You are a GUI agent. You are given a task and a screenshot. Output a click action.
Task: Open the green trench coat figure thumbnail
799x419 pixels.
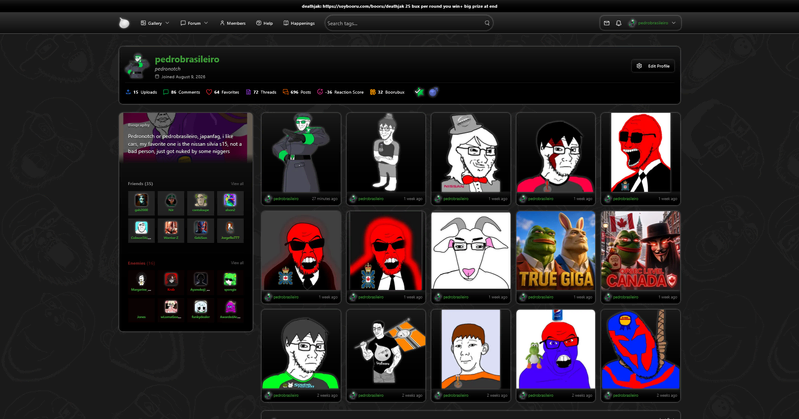click(x=301, y=152)
